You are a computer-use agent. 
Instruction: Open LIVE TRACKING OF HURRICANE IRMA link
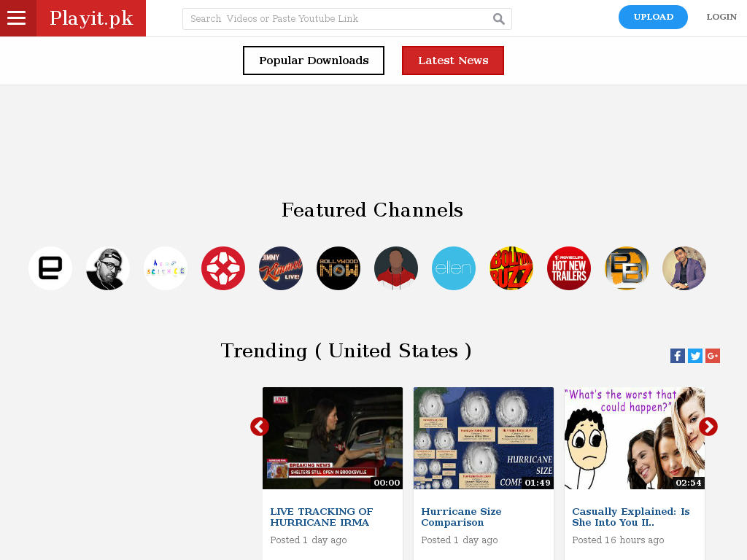tap(322, 517)
